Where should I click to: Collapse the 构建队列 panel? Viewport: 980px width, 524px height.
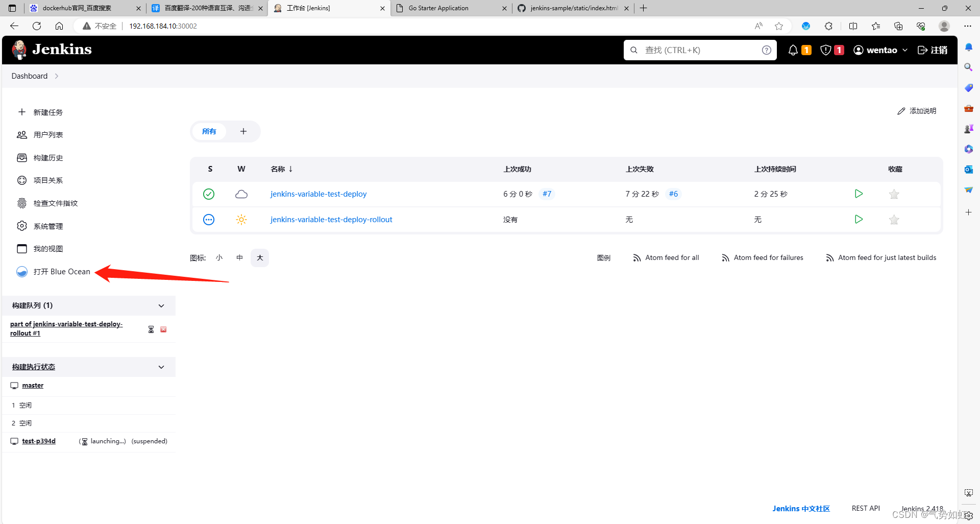pos(161,306)
